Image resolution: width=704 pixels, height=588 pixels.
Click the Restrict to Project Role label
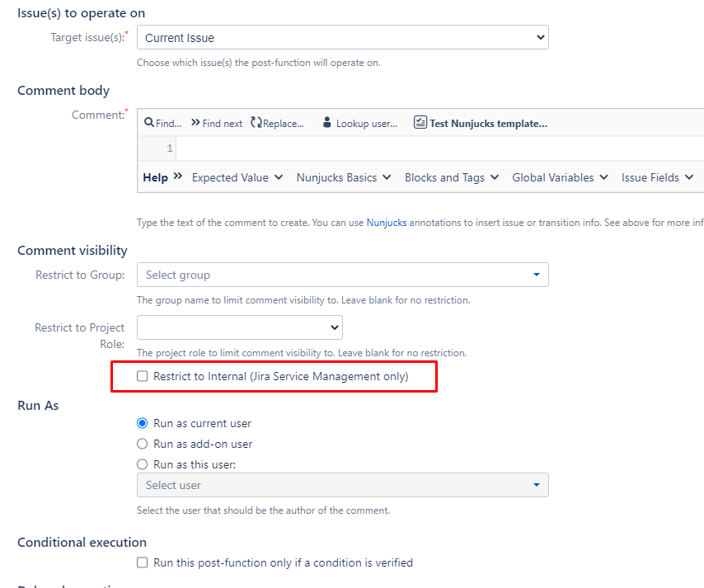pos(80,336)
